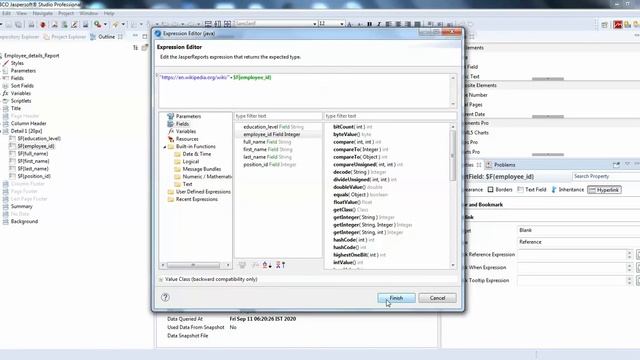Choose doubleValue() method

pyautogui.click(x=358, y=187)
